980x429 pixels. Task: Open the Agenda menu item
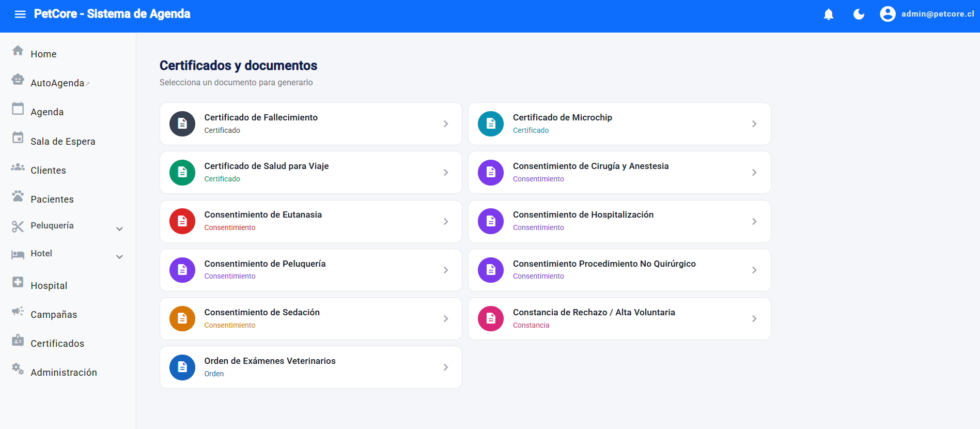(47, 112)
